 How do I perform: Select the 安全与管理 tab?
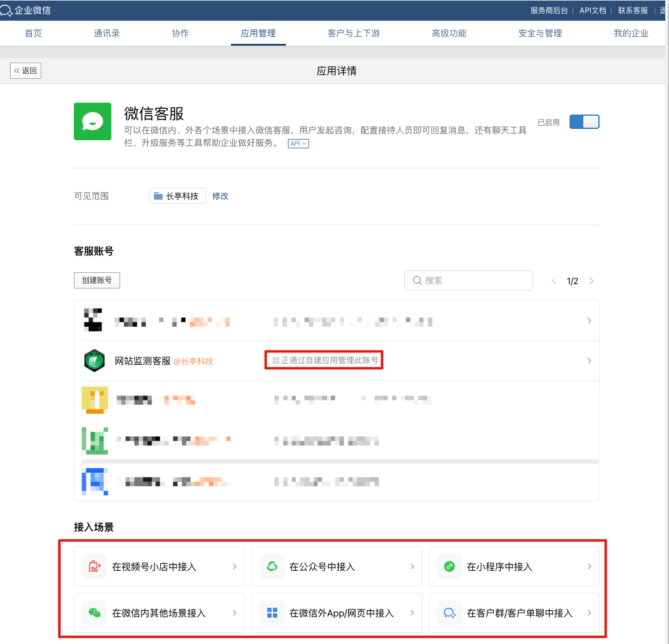tap(540, 34)
